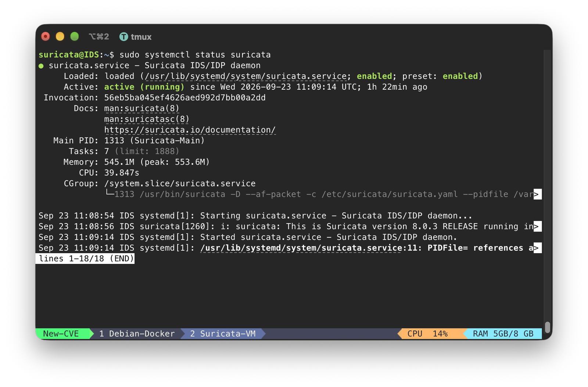
Task: Click the /etc/suricata/suricata.yaml config path
Action: point(390,194)
